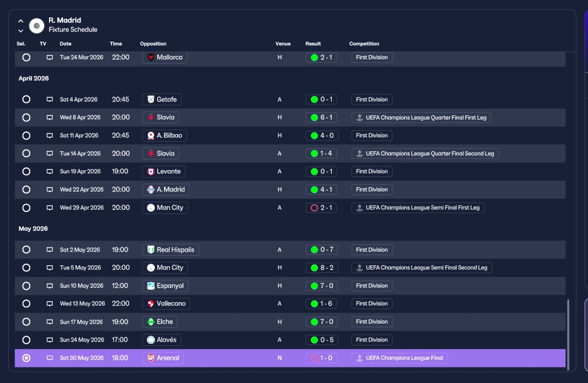Image resolution: width=588 pixels, height=383 pixels.
Task: Click the A. Madrid crest icon
Action: click(x=151, y=189)
